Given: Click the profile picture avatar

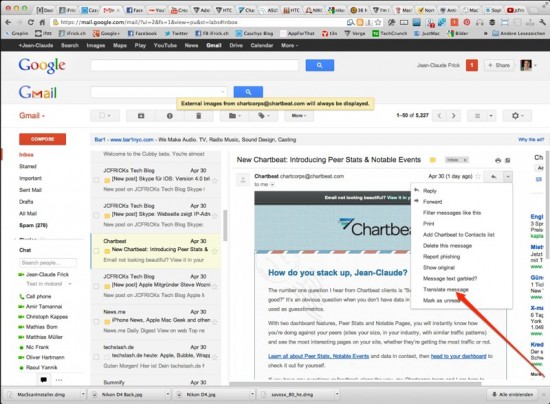Looking at the screenshot, I should click(x=526, y=65).
